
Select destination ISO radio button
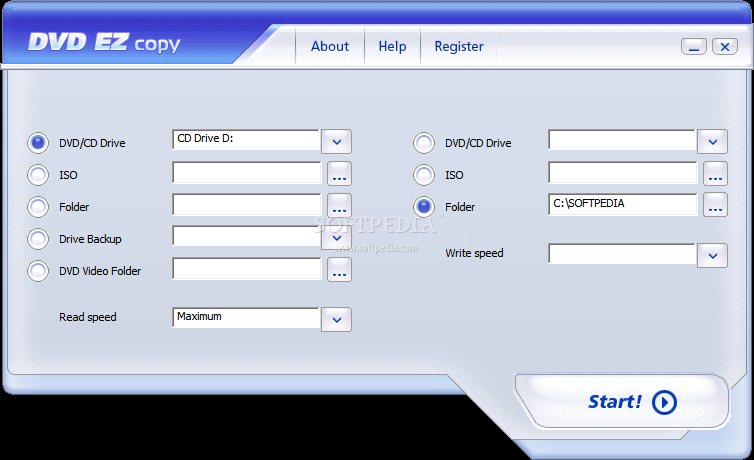coord(424,175)
